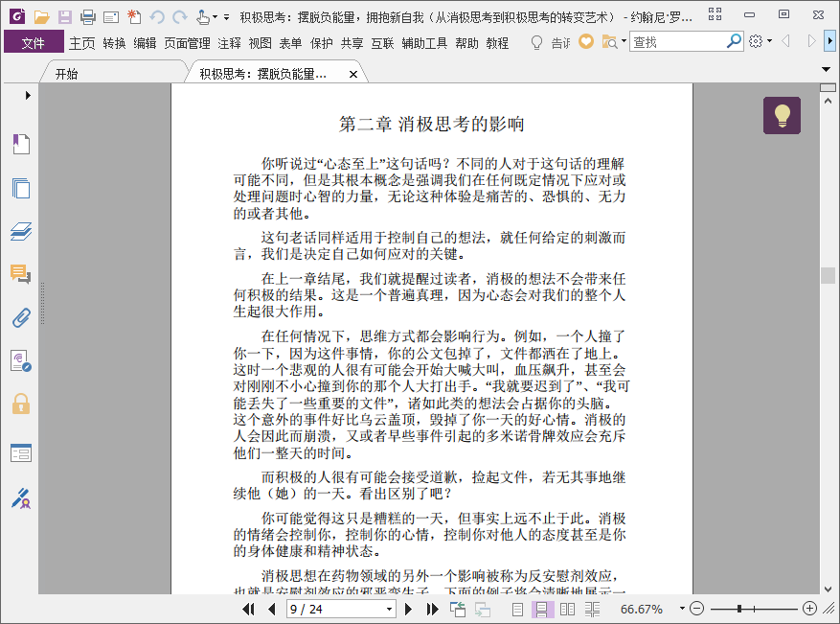This screenshot has width=840, height=624.
Task: Go to the previous page
Action: [x=272, y=609]
